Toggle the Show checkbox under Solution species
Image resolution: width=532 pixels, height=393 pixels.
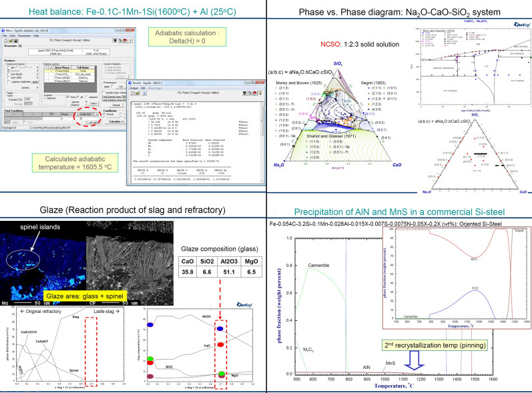click(x=67, y=97)
